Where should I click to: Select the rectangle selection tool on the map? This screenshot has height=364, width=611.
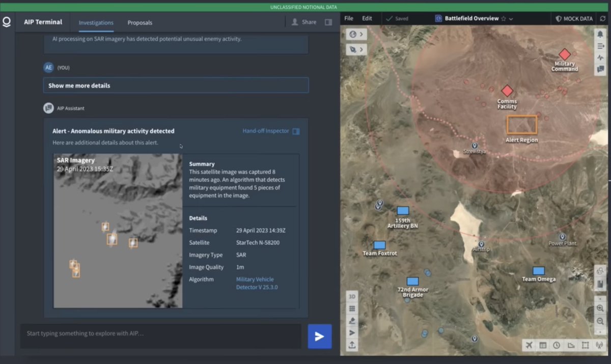click(x=585, y=345)
